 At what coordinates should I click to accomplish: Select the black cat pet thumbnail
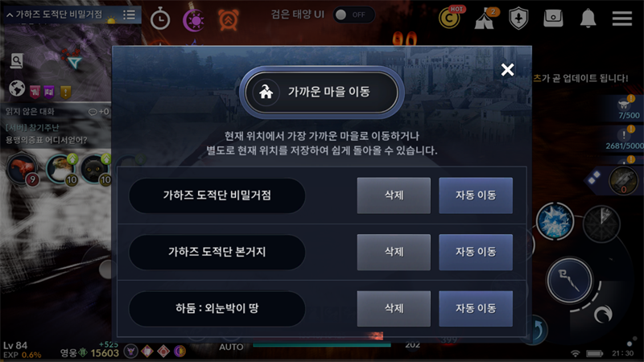tap(95, 168)
